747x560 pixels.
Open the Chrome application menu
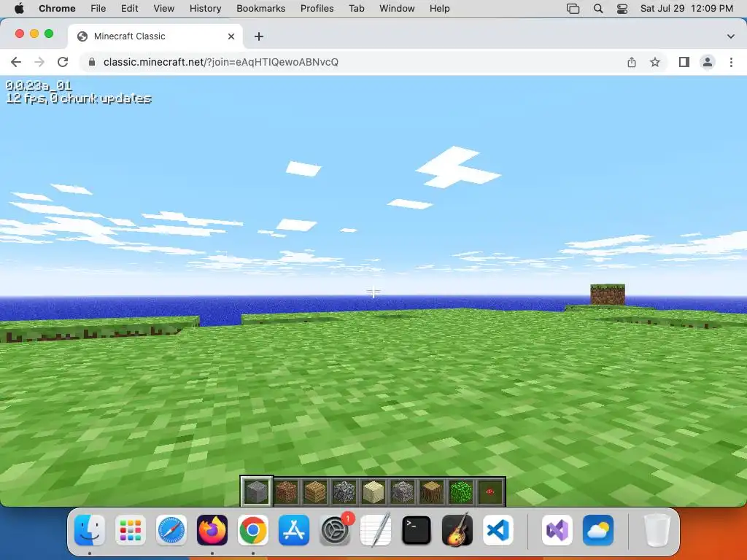click(57, 8)
